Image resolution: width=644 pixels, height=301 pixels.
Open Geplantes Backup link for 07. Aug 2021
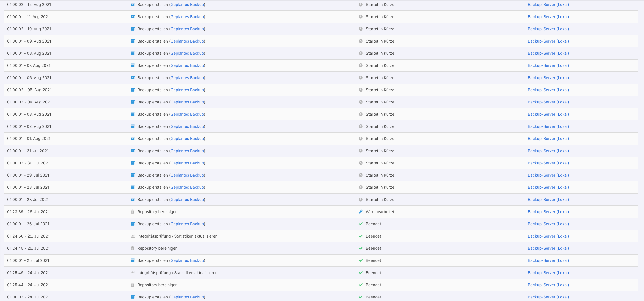click(187, 65)
